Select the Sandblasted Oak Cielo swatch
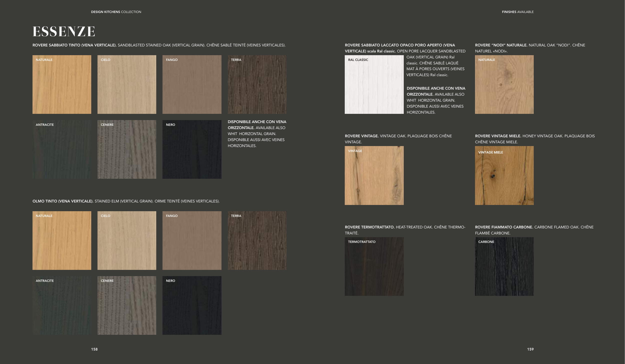This screenshot has width=625, height=364. [127, 84]
